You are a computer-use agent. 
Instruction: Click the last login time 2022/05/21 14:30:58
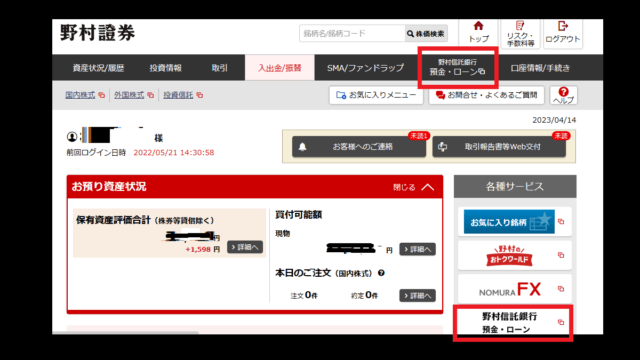click(174, 153)
